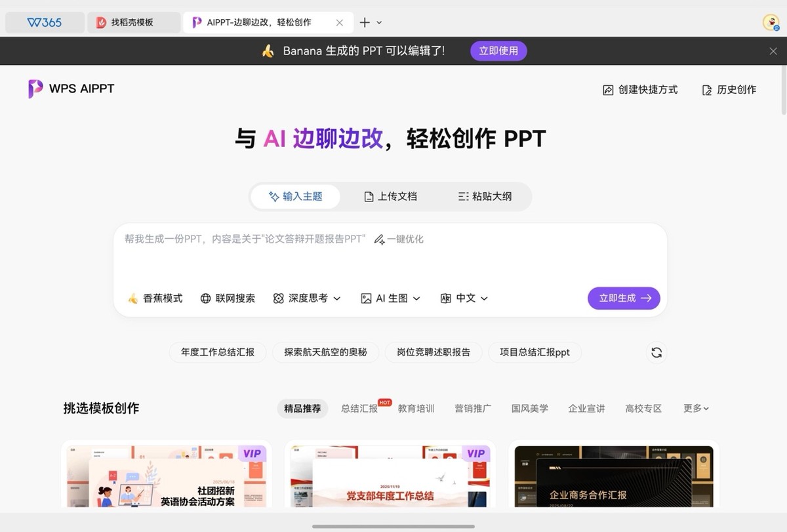Close the AIPPT browser tab
The image size is (787, 532).
click(x=339, y=22)
